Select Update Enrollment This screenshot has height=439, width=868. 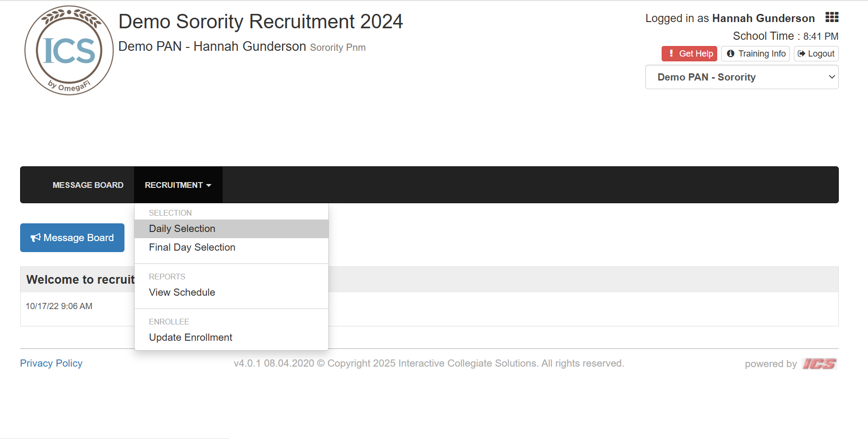(191, 337)
